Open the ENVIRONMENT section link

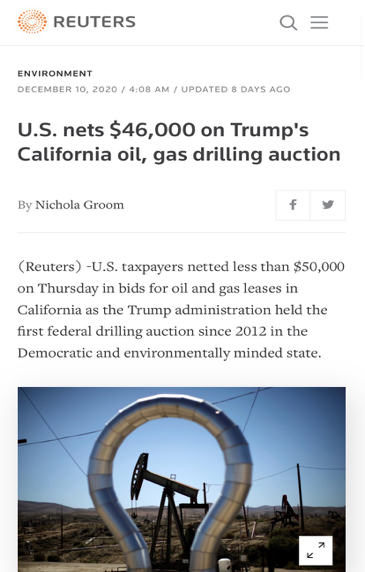click(55, 73)
